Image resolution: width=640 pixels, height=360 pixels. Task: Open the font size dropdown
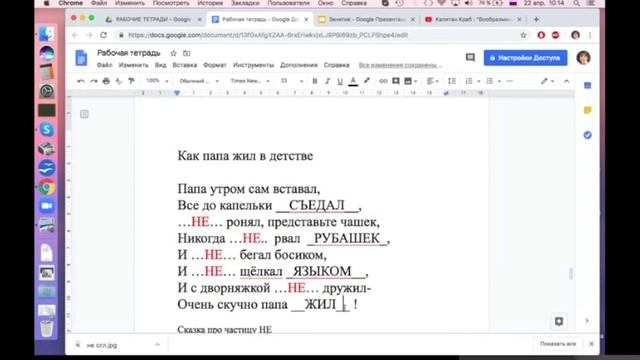pyautogui.click(x=291, y=81)
